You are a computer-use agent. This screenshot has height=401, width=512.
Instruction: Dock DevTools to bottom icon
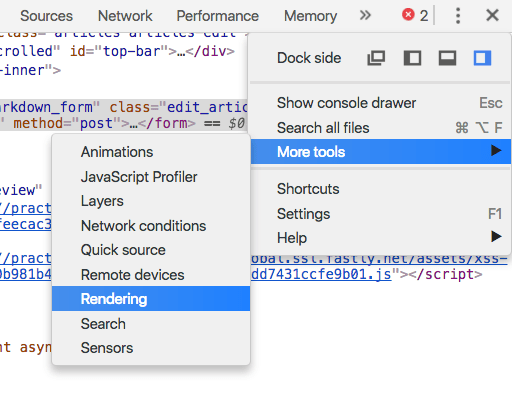pyautogui.click(x=447, y=58)
